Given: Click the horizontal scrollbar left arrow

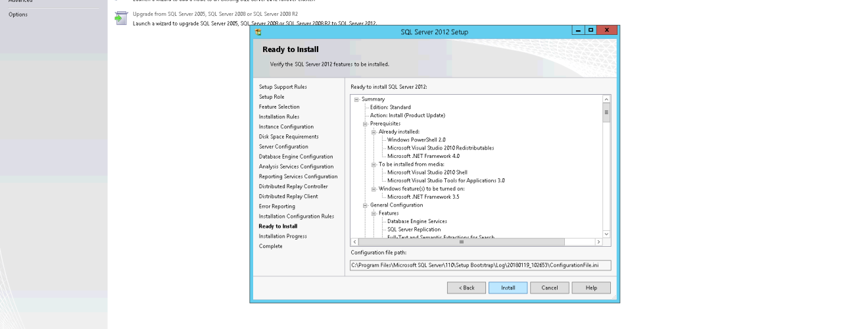Looking at the screenshot, I should click(355, 243).
